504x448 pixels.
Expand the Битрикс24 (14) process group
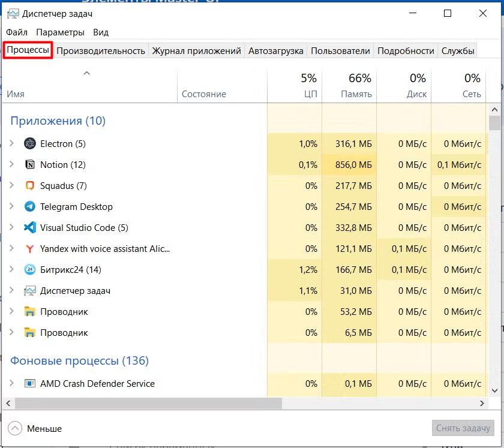tap(11, 269)
